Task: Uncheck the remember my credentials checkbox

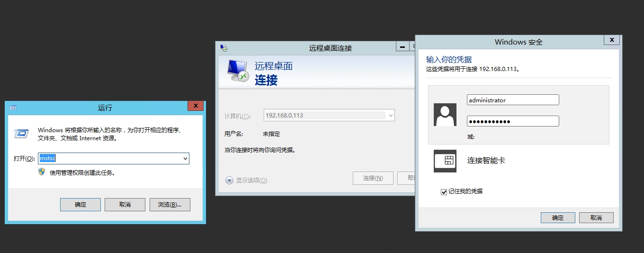Action: pyautogui.click(x=444, y=192)
